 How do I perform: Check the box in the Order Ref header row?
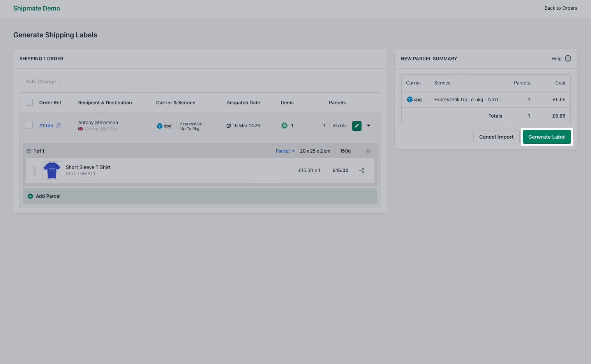(29, 102)
